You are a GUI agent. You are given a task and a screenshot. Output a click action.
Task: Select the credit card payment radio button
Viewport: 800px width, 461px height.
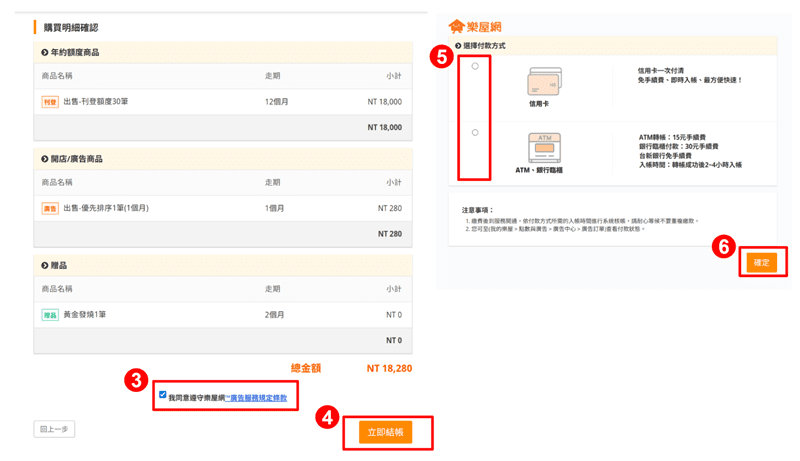(475, 66)
